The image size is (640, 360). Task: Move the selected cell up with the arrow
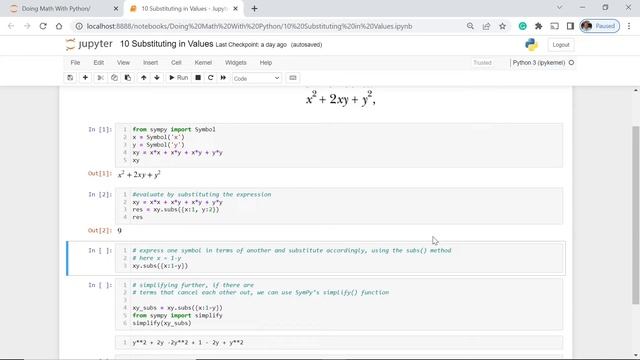143,78
